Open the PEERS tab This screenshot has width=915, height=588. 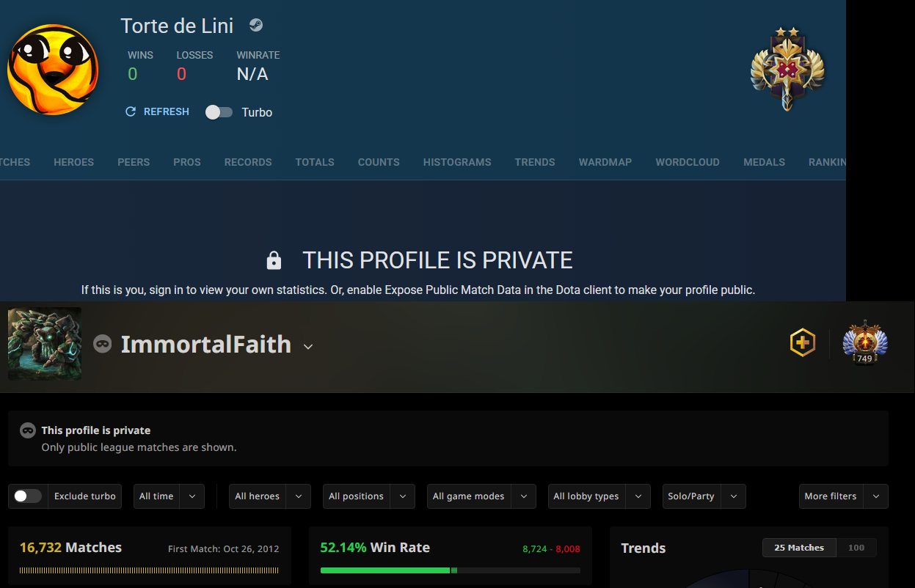tap(134, 162)
